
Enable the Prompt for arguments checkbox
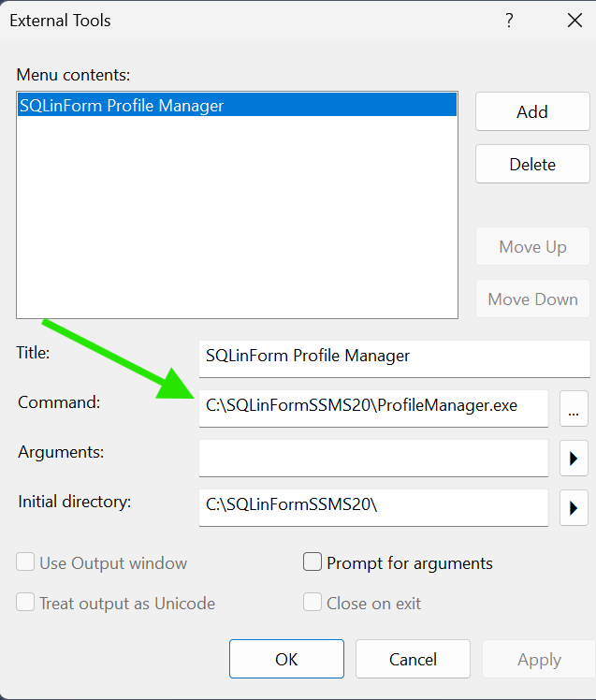313,562
